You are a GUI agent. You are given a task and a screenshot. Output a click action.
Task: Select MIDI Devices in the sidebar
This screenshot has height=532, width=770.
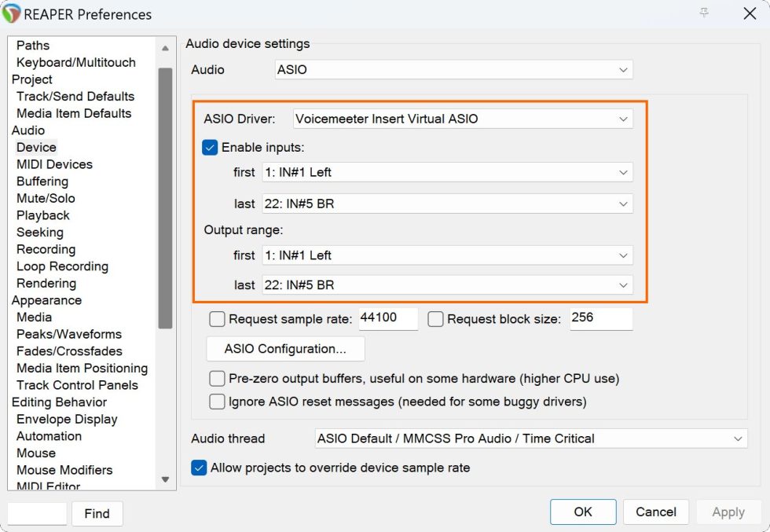pos(53,164)
